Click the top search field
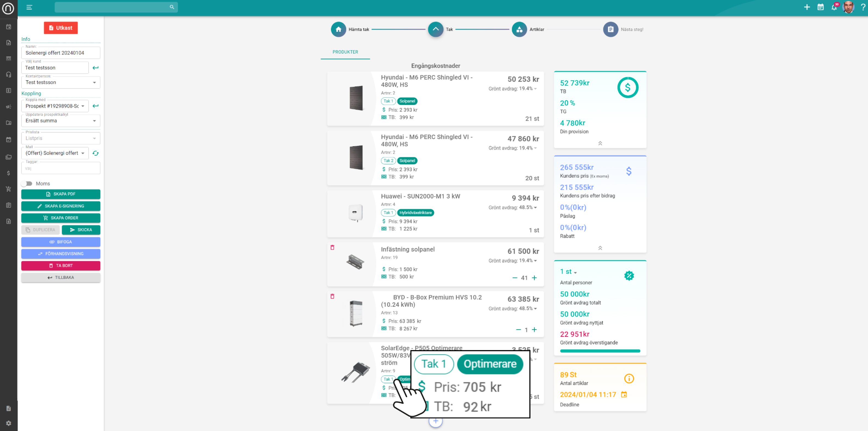868x431 pixels. coord(116,7)
